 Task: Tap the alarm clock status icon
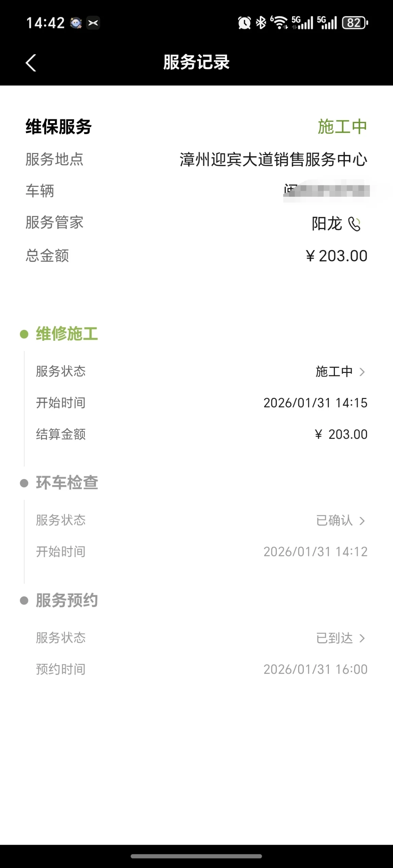[x=244, y=23]
